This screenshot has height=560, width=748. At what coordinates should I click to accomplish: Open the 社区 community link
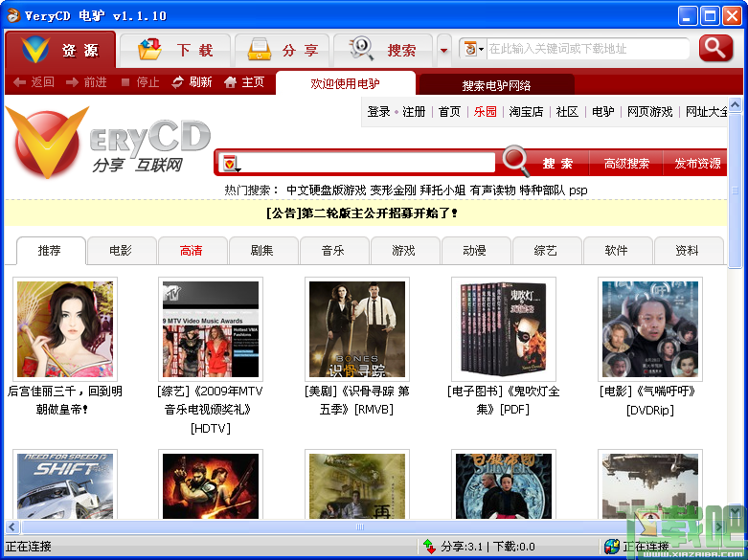coord(567,112)
